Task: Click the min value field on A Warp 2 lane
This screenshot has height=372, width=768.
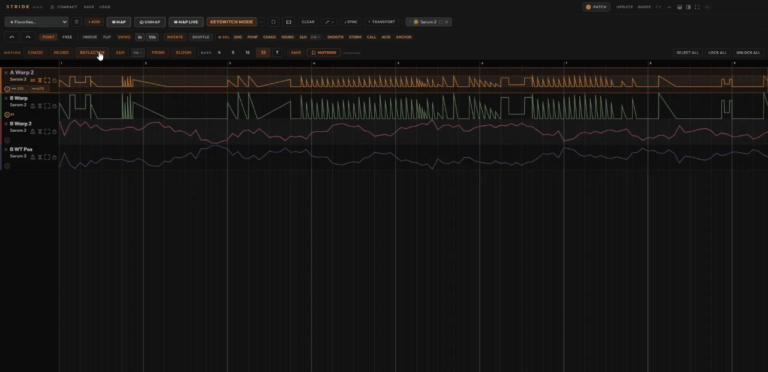Action: click(20, 89)
